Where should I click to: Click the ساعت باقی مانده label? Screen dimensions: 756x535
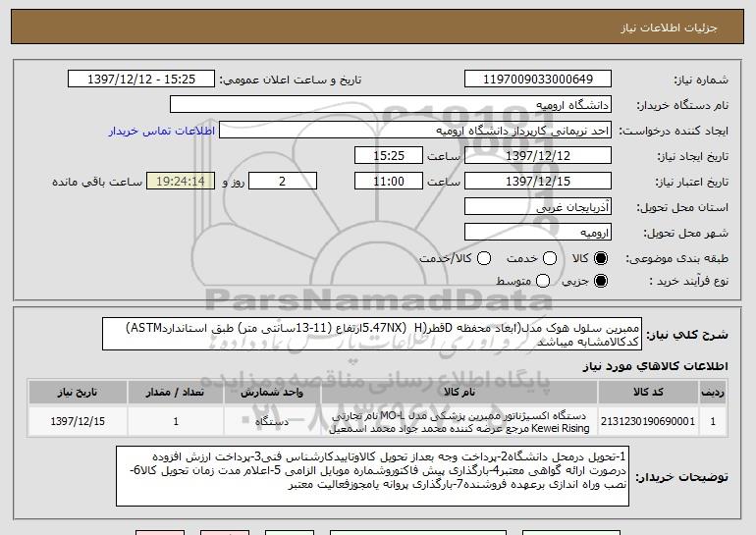pyautogui.click(x=97, y=182)
